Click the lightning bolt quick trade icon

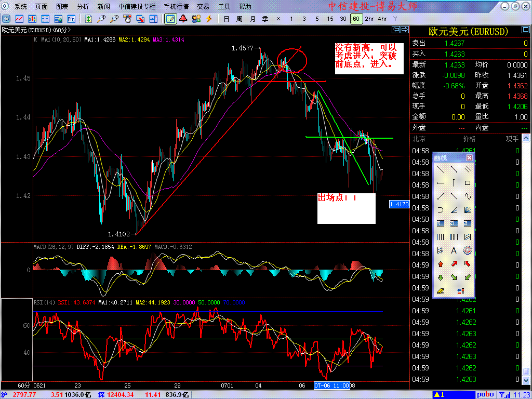[x=209, y=19]
